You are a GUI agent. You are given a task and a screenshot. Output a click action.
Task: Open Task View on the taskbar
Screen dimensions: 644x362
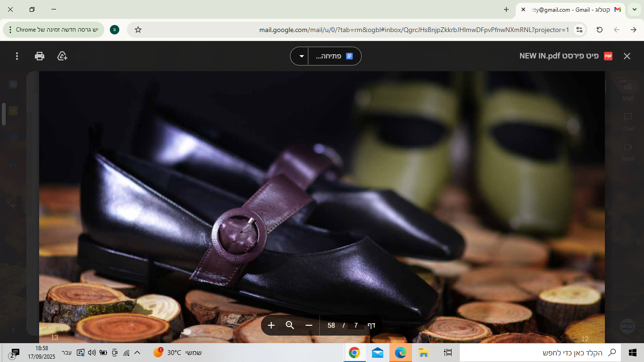click(448, 353)
